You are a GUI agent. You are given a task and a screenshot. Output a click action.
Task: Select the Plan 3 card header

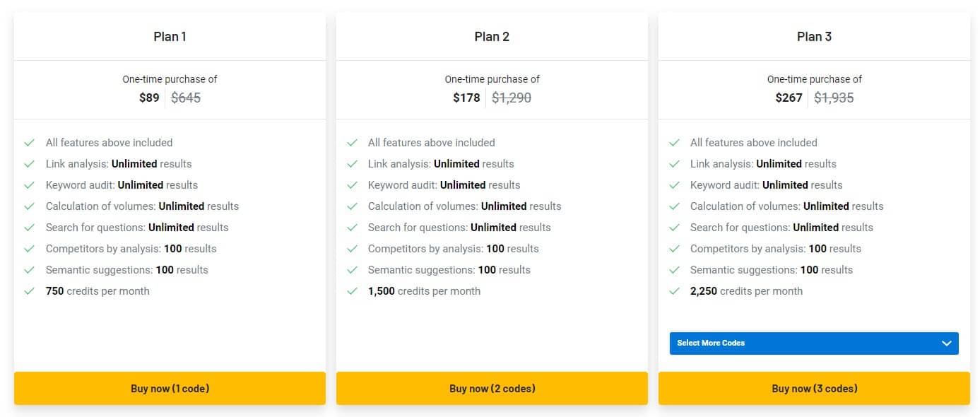pos(814,36)
